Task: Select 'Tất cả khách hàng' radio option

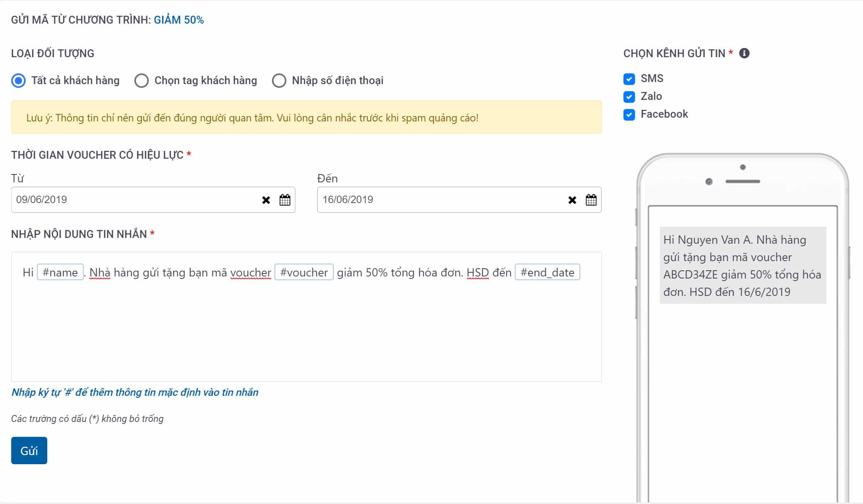Action: pyautogui.click(x=18, y=80)
